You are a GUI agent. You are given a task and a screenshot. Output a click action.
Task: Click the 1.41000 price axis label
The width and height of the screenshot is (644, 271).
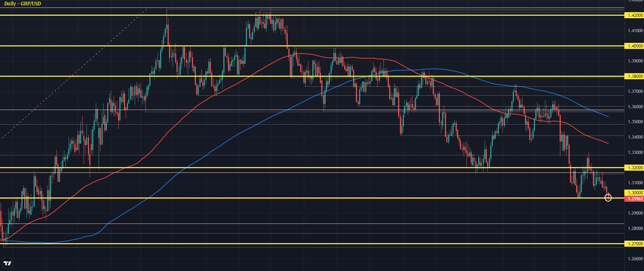[635, 31]
